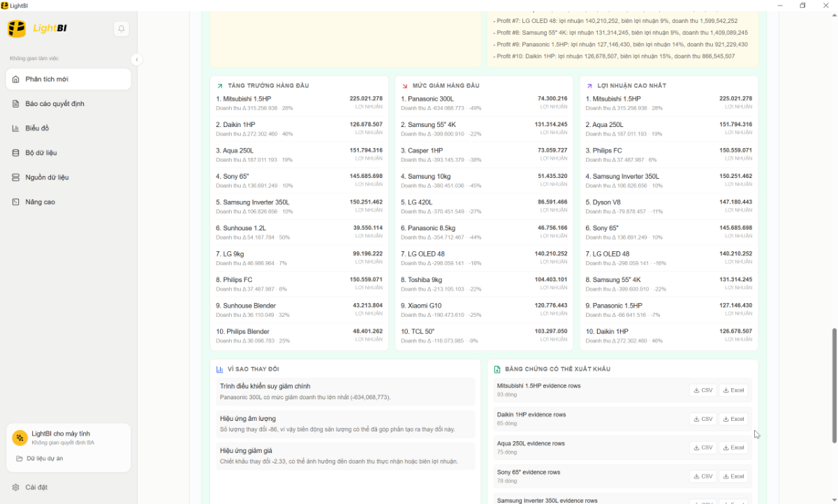Select '6. Sunhouse 1.2L' growth row
The image size is (838, 504).
pos(299,232)
